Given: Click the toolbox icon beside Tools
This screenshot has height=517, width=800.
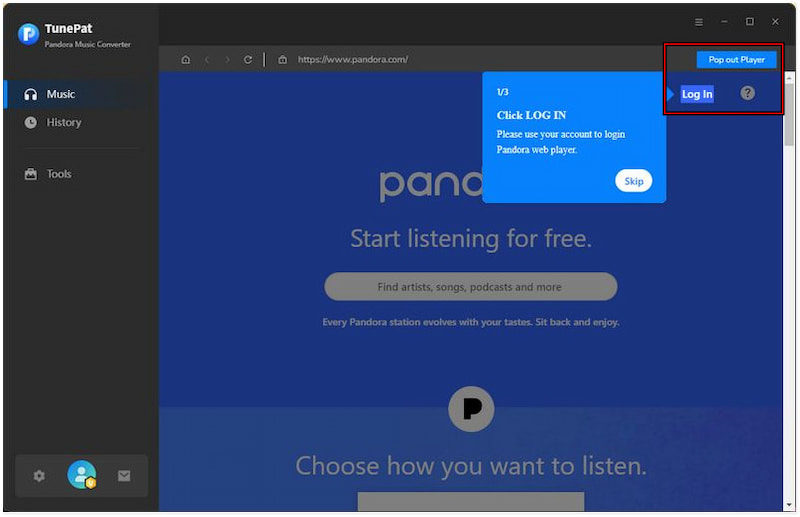Looking at the screenshot, I should coord(31,174).
